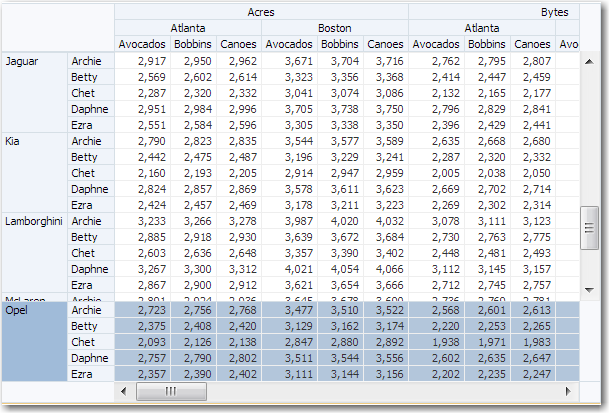Select the Acres column group header
Viewport: 609px width, 413px height.
click(261, 12)
